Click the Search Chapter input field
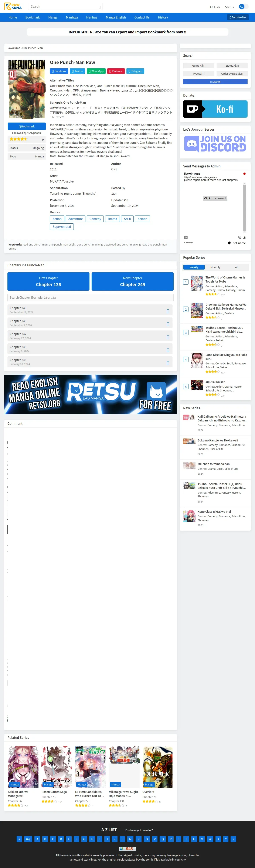Viewport: 255px width, 868px height. (91, 298)
